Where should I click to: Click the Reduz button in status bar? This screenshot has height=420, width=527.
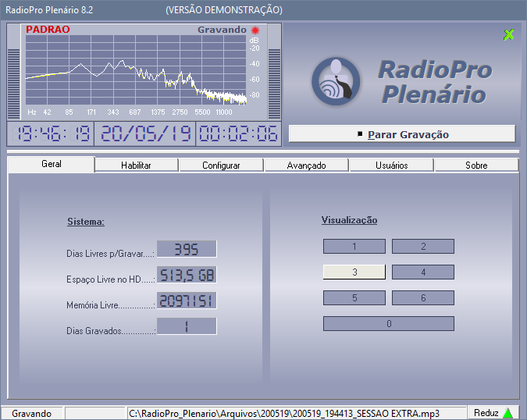(x=493, y=413)
